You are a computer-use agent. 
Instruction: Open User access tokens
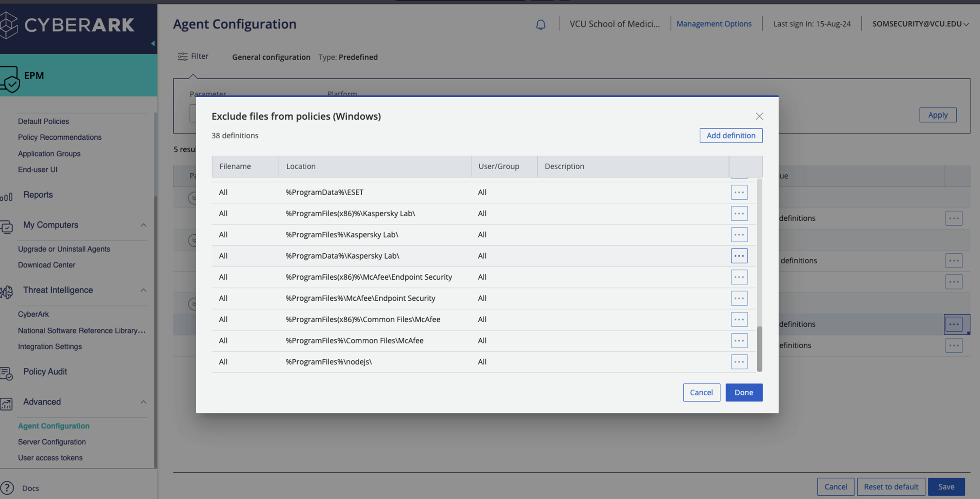tap(50, 458)
